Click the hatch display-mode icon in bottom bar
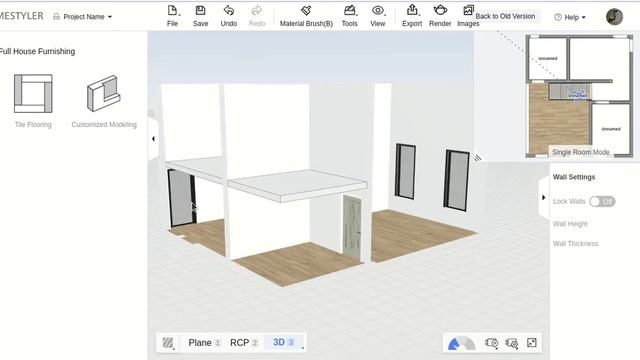This screenshot has height=360, width=640. point(168,342)
